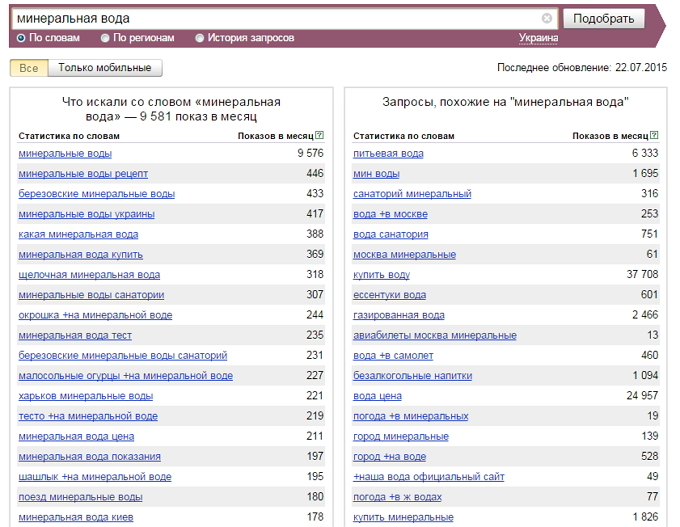Switch to the 'Все' tab
This screenshot has height=527, width=680.
(x=29, y=68)
